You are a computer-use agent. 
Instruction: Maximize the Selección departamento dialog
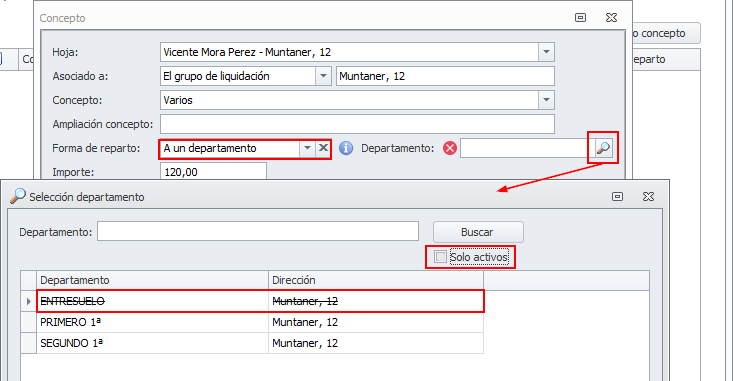[618, 197]
